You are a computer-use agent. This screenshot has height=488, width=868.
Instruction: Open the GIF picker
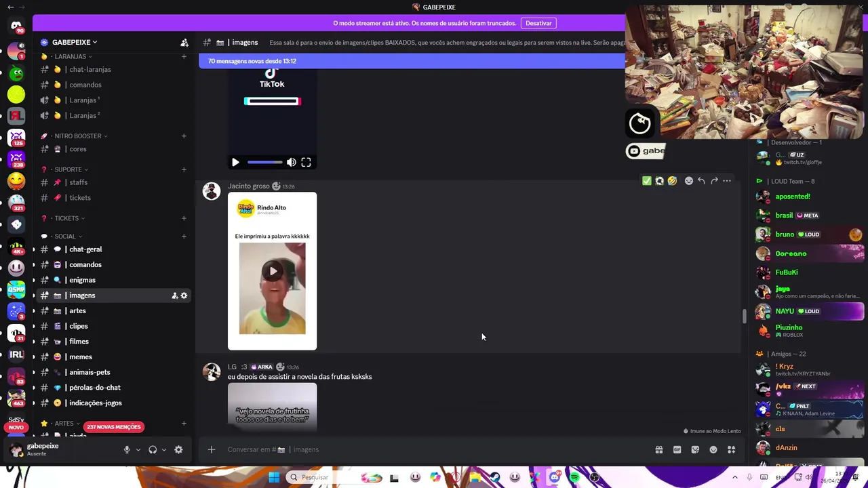[677, 449]
